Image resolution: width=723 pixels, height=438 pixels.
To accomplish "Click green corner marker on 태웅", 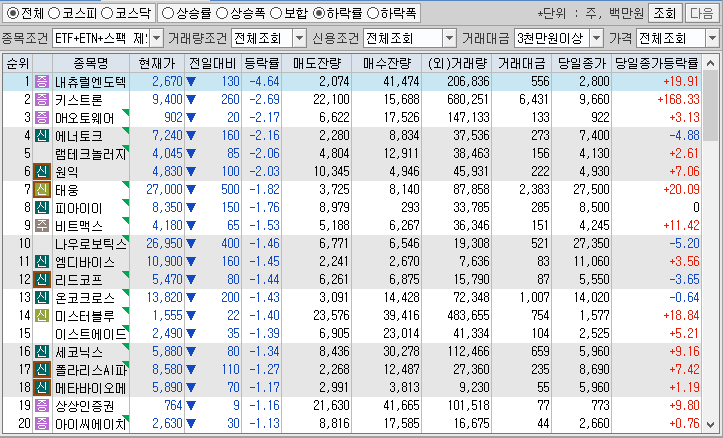I will point(125,184).
